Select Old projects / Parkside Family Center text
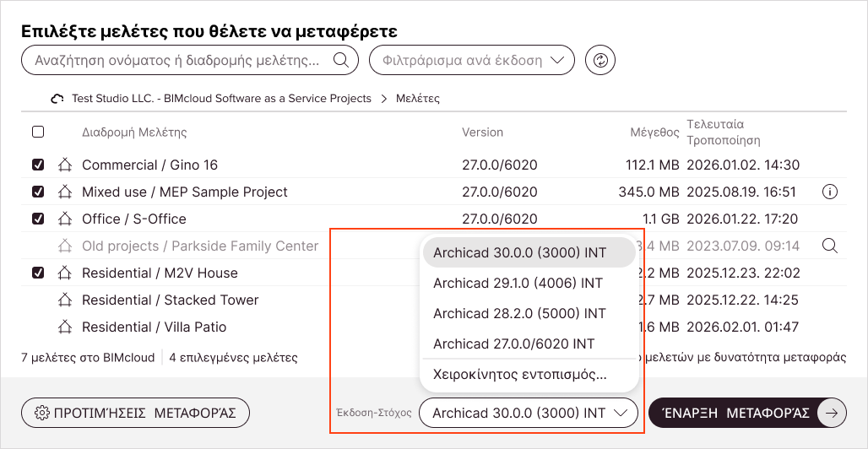Screen dimensions: 868x449 (200, 246)
